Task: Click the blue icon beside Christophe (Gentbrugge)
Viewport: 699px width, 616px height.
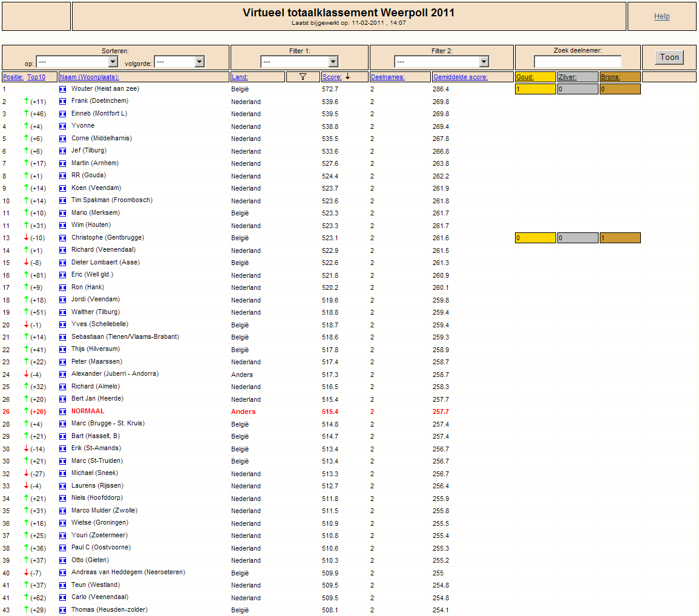Action: tap(62, 238)
